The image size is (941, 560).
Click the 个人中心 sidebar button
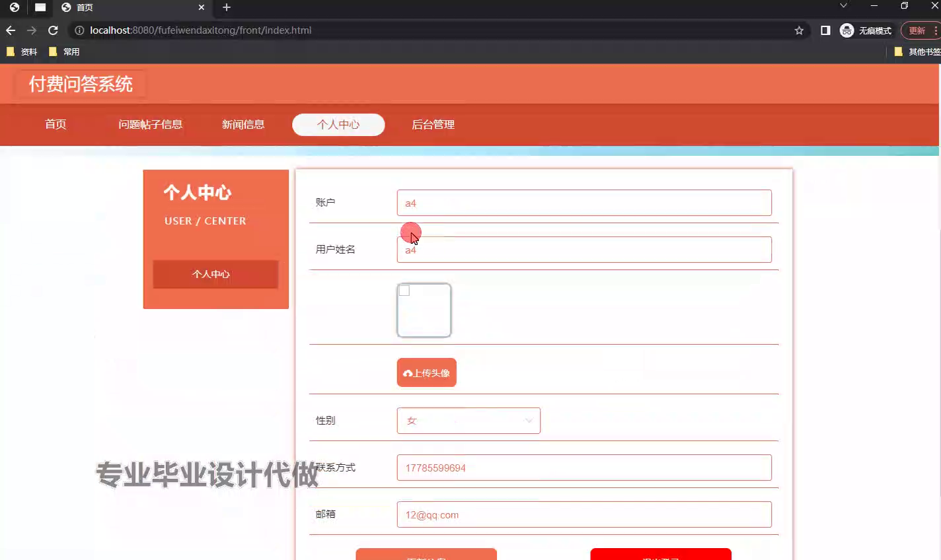click(x=215, y=274)
